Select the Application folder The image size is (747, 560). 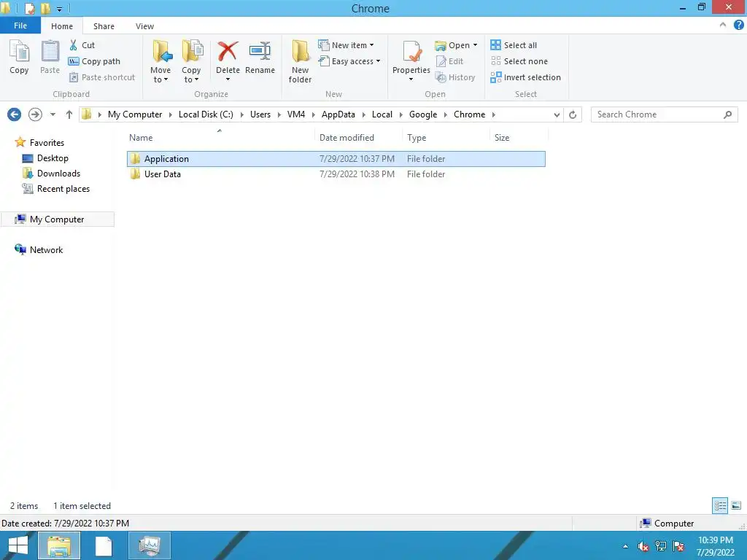tap(336, 159)
